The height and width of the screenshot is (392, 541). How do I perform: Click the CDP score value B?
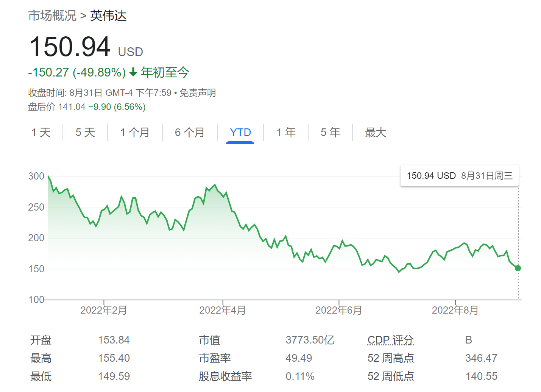469,340
